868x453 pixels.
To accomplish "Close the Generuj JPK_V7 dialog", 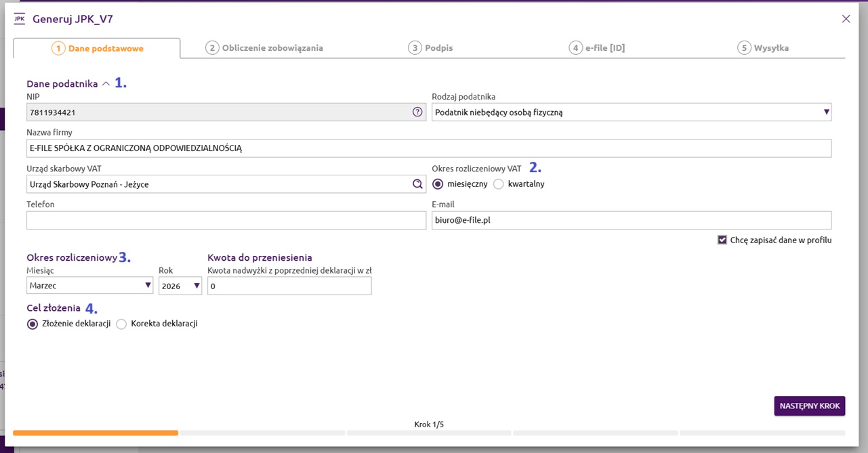I will (846, 19).
